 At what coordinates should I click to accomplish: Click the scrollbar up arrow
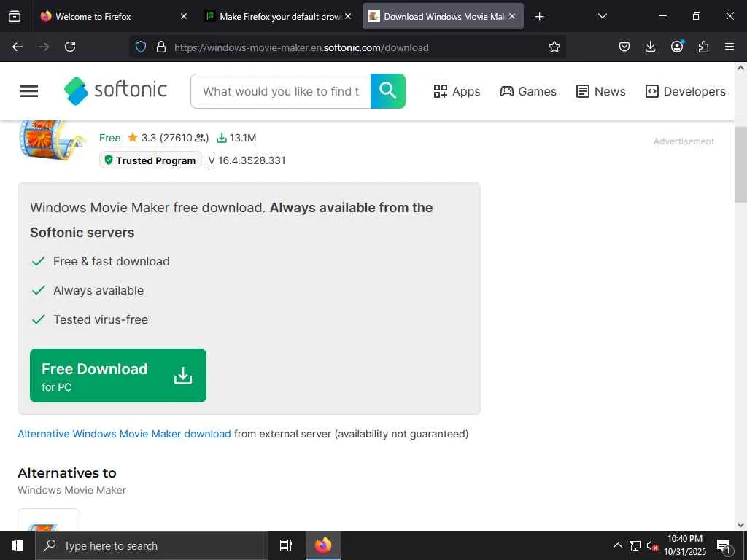point(740,68)
